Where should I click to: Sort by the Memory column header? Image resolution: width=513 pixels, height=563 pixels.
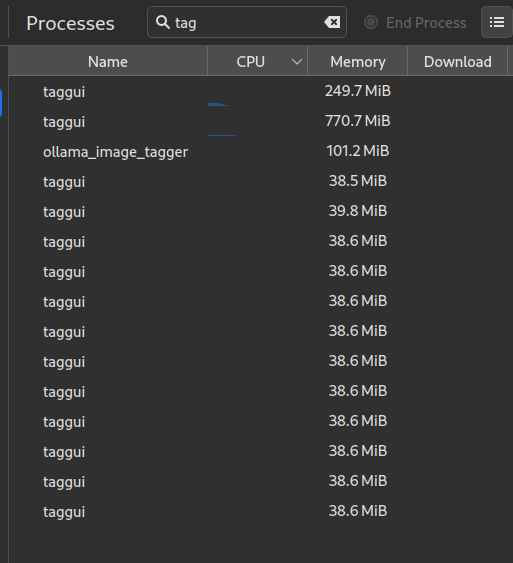point(358,61)
